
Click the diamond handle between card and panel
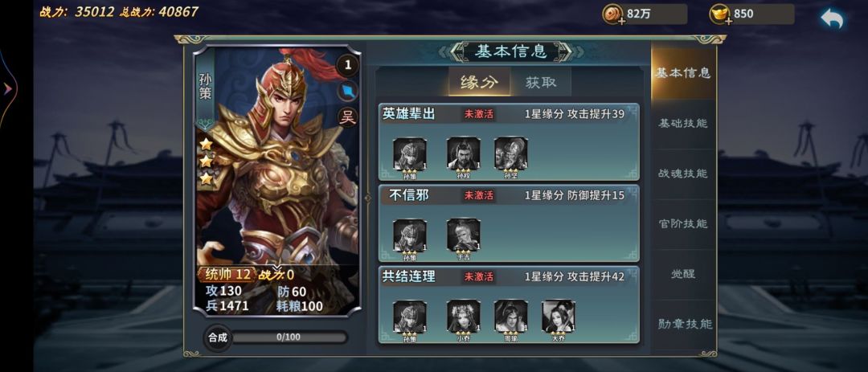click(367, 197)
